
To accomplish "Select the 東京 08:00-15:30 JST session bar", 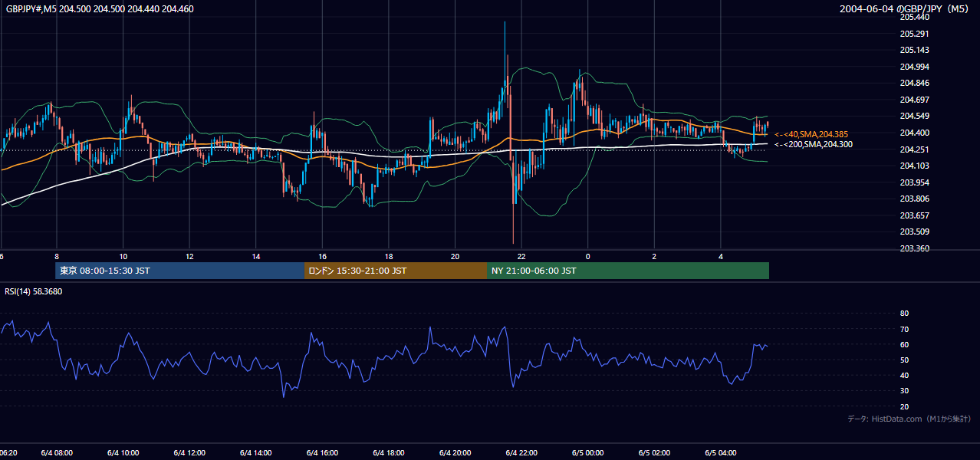I will (179, 271).
